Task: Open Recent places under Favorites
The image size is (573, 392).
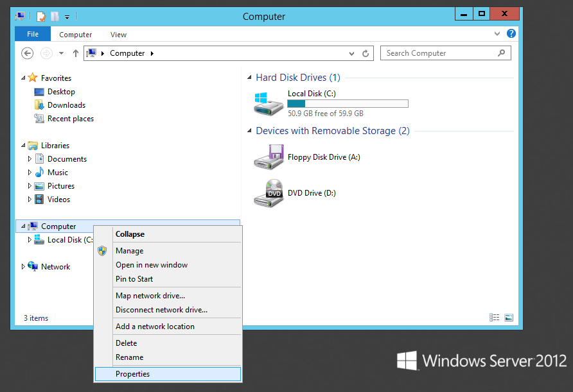Action: coord(71,119)
